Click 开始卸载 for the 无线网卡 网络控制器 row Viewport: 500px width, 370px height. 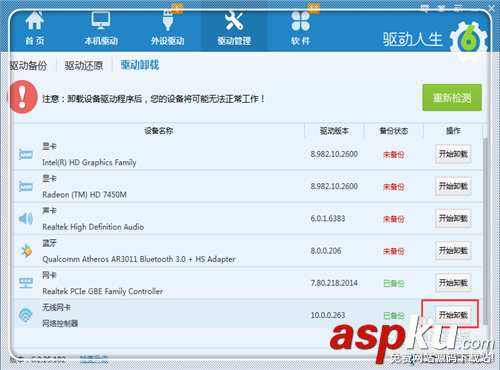[x=453, y=315]
